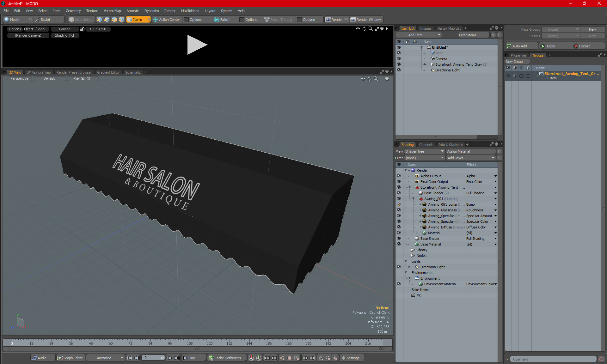The image size is (607, 364).
Task: Click the New Group button
Action: pyautogui.click(x=517, y=62)
